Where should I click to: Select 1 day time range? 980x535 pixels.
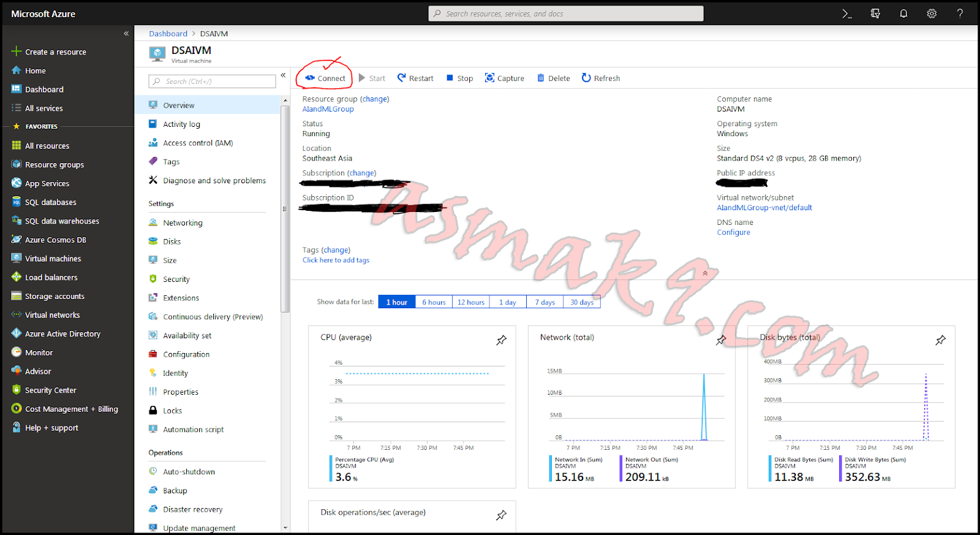coord(507,302)
